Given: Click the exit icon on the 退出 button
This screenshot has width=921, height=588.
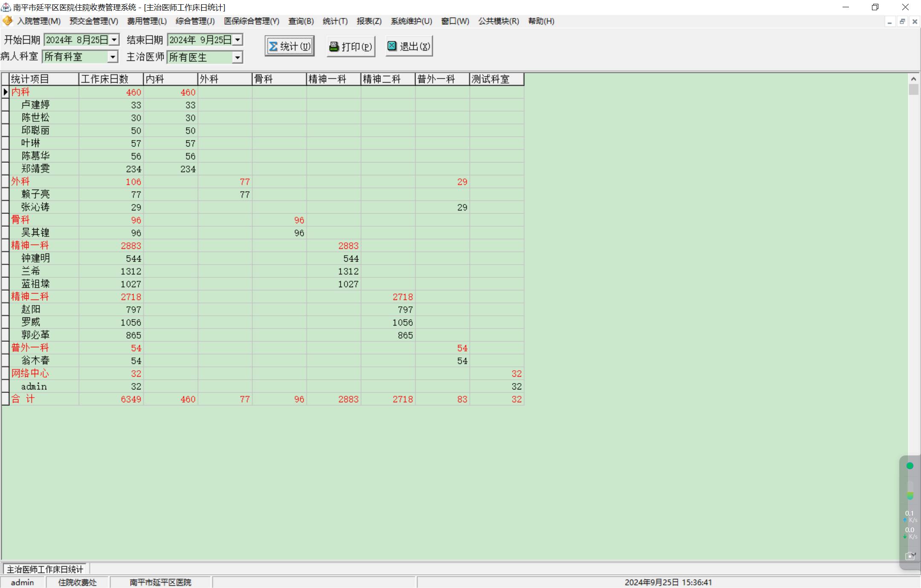Looking at the screenshot, I should click(392, 46).
